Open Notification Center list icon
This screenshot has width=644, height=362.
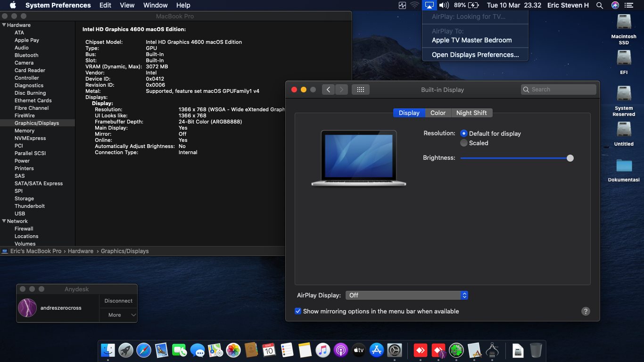click(629, 5)
